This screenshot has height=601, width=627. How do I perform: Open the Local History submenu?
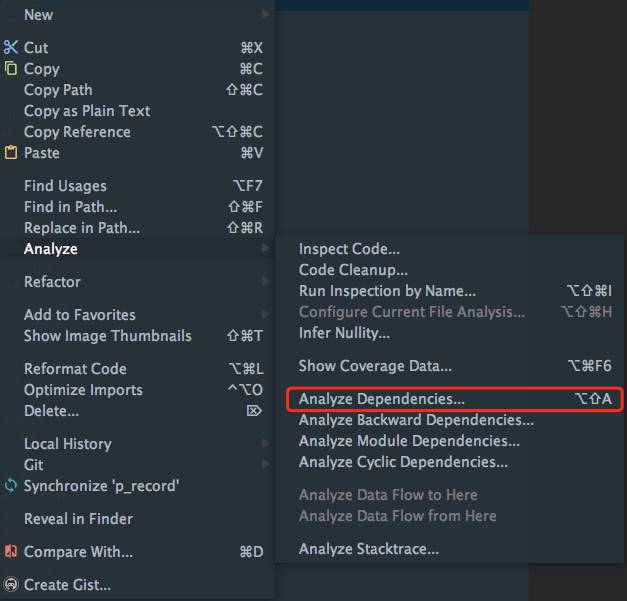tap(67, 444)
